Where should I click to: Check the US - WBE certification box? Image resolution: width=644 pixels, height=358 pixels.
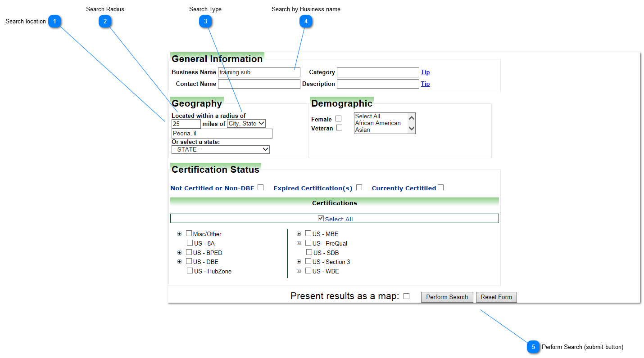pyautogui.click(x=308, y=271)
